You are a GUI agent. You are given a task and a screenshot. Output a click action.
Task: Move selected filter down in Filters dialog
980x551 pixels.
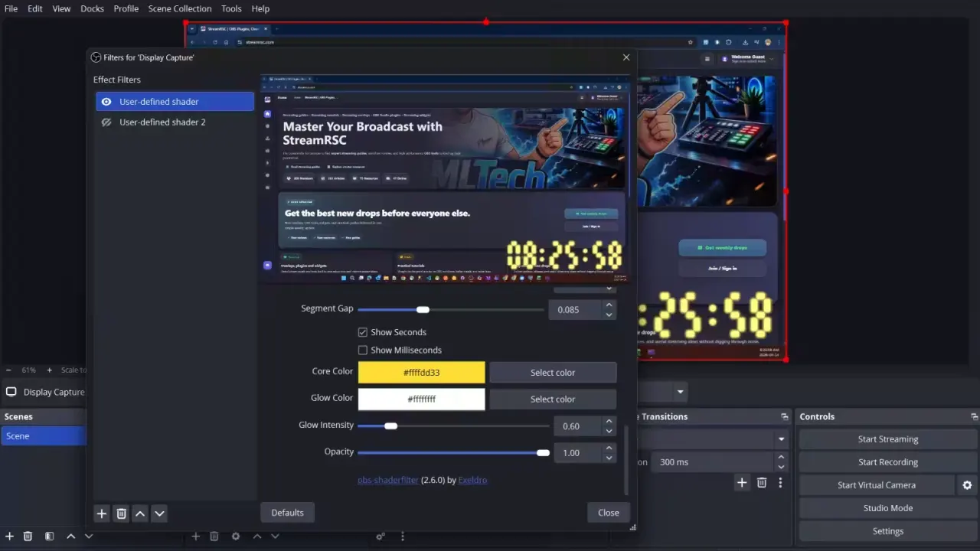click(x=159, y=514)
